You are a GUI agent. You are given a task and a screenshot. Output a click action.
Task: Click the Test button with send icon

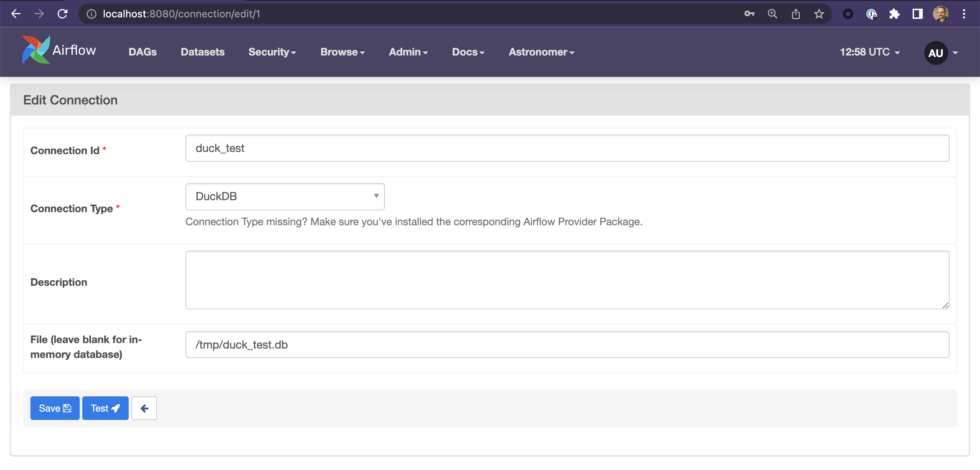[x=104, y=408]
